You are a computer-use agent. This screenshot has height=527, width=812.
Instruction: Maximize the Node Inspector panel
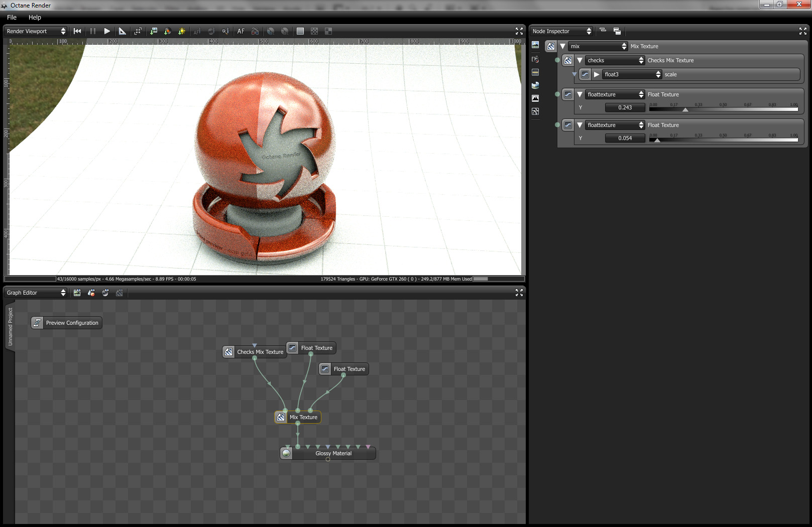coord(803,31)
